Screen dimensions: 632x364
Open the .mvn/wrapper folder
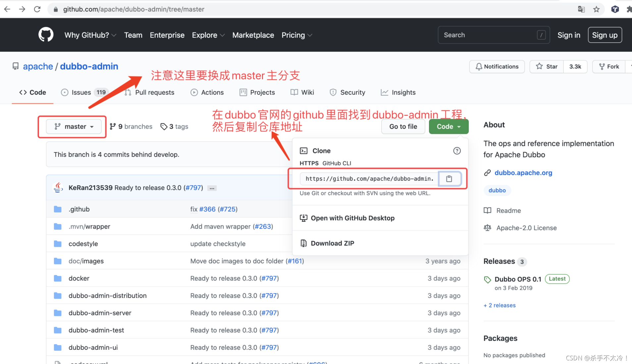tap(89, 226)
